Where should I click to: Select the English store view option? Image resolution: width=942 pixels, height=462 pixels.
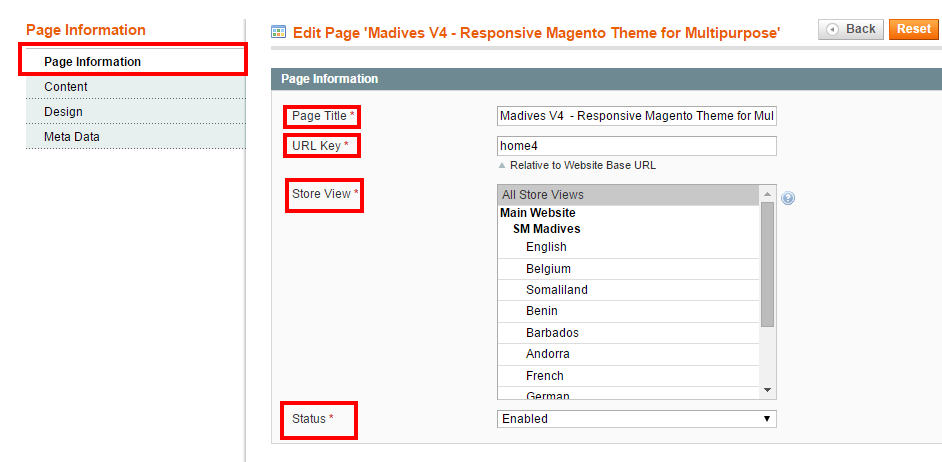628,247
